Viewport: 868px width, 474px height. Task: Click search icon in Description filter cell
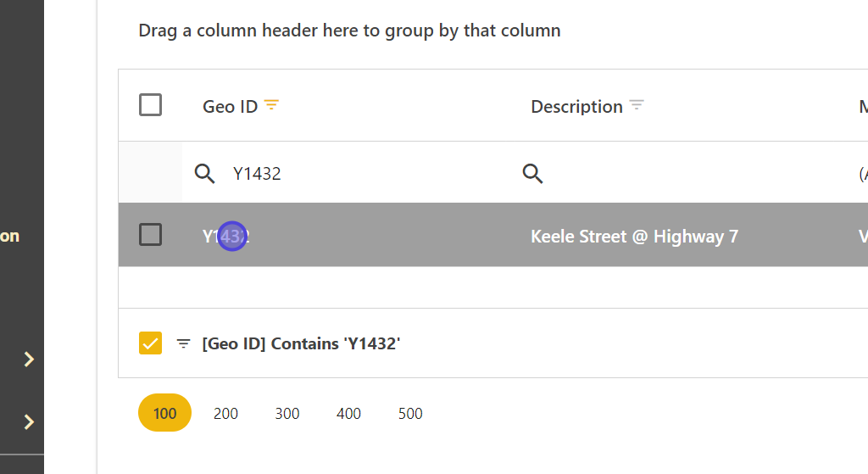[532, 174]
